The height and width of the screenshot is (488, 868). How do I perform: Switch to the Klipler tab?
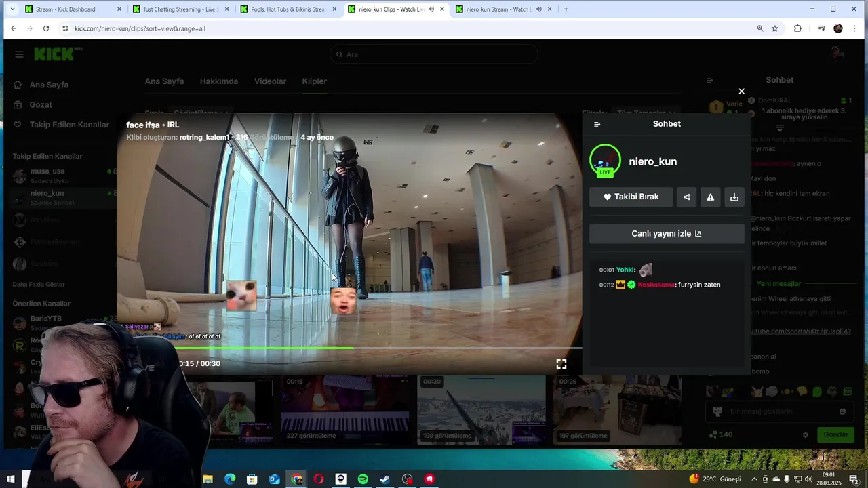click(x=314, y=81)
